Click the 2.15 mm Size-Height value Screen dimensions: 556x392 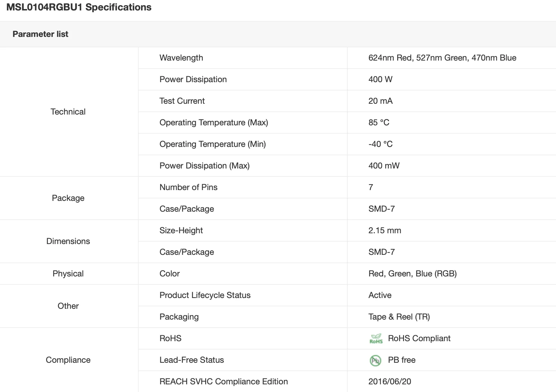pos(385,230)
